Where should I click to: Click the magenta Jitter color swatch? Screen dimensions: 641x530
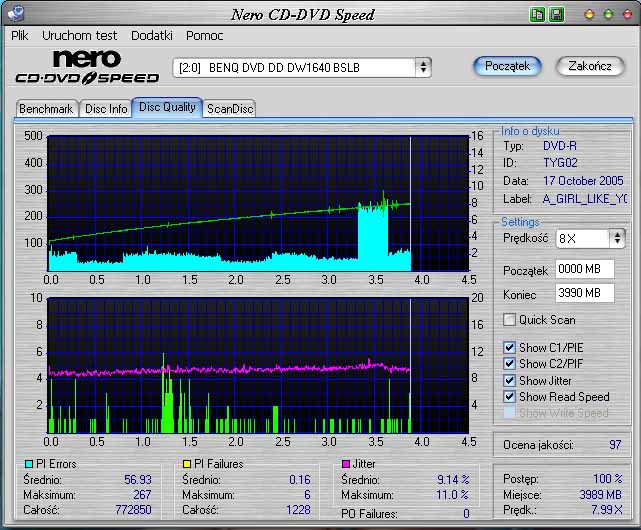click(x=346, y=464)
